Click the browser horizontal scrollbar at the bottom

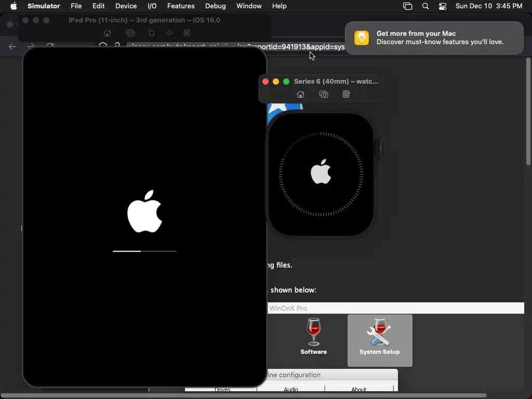244,395
